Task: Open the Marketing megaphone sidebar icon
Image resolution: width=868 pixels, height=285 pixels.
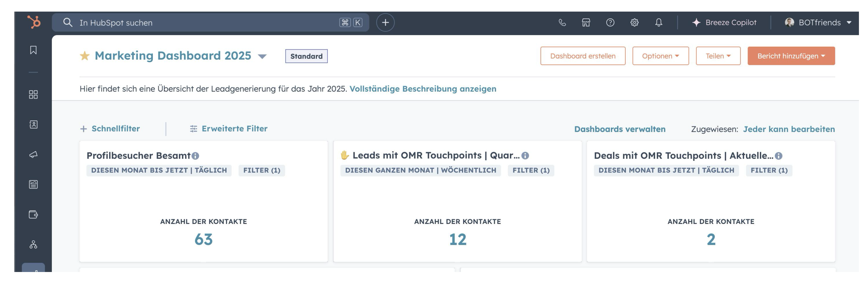Action: tap(33, 154)
